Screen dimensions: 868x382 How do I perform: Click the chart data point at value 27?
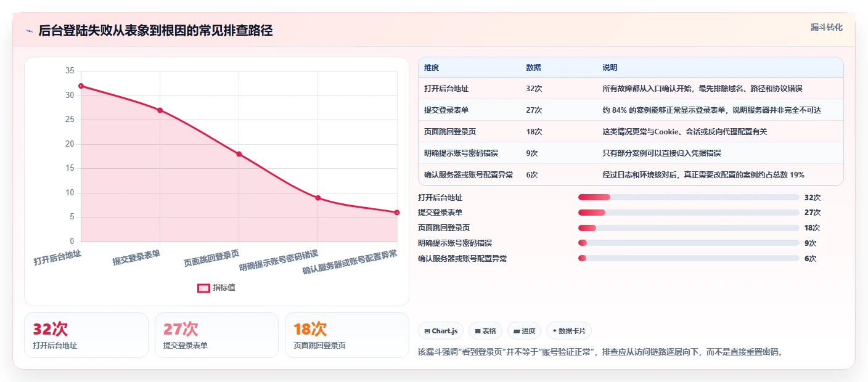click(x=160, y=110)
